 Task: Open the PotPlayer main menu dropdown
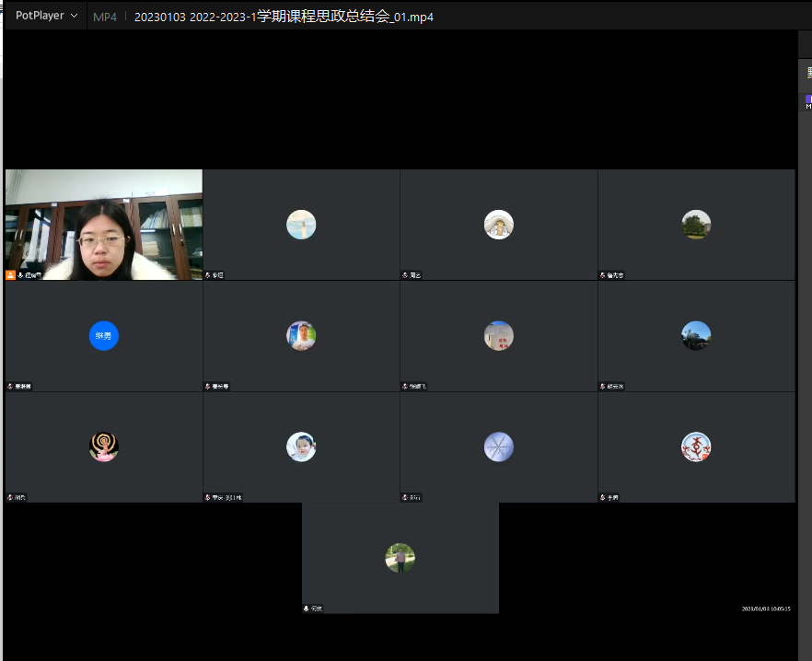pyautogui.click(x=46, y=16)
